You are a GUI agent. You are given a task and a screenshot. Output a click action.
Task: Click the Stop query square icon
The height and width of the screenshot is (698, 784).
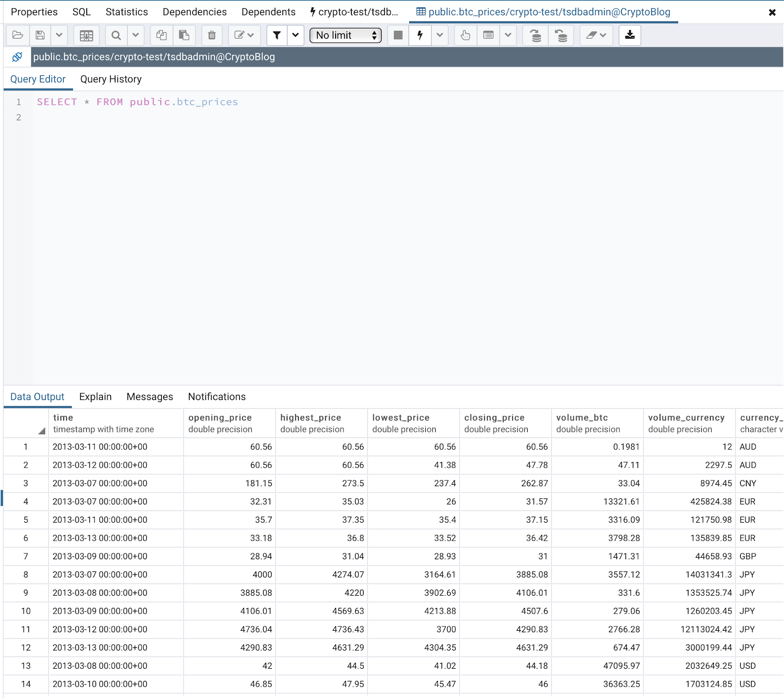click(398, 35)
